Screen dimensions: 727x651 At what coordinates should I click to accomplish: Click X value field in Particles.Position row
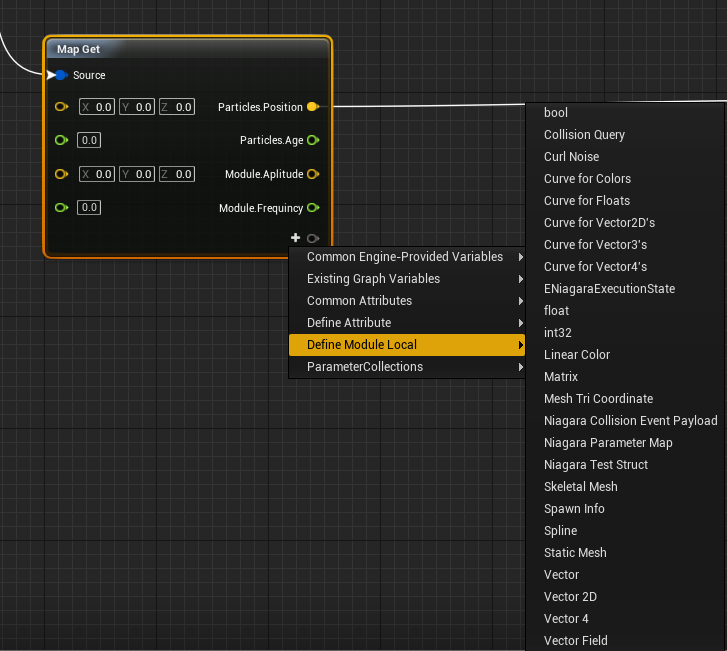pyautogui.click(x=97, y=107)
